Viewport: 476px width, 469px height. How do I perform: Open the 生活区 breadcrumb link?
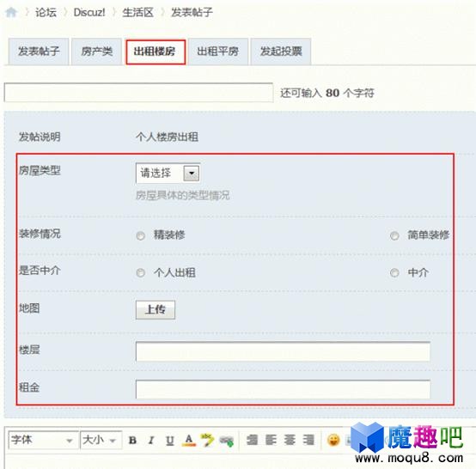click(137, 12)
